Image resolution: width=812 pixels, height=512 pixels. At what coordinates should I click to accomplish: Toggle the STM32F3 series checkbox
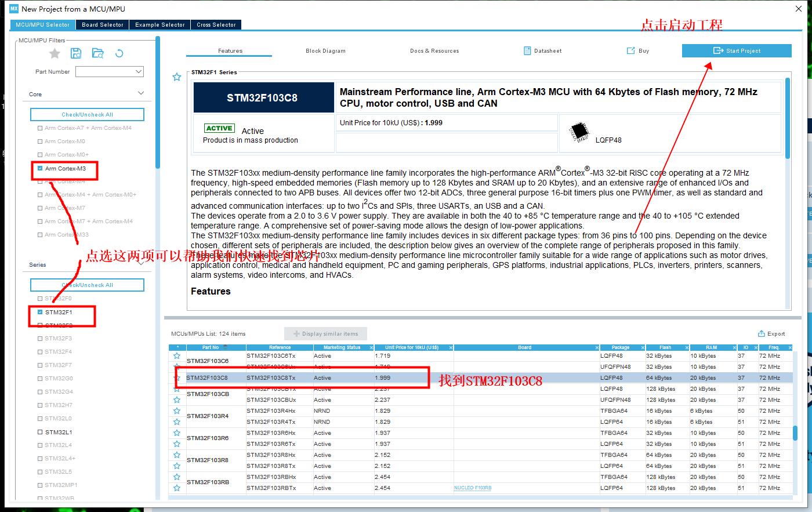40,338
